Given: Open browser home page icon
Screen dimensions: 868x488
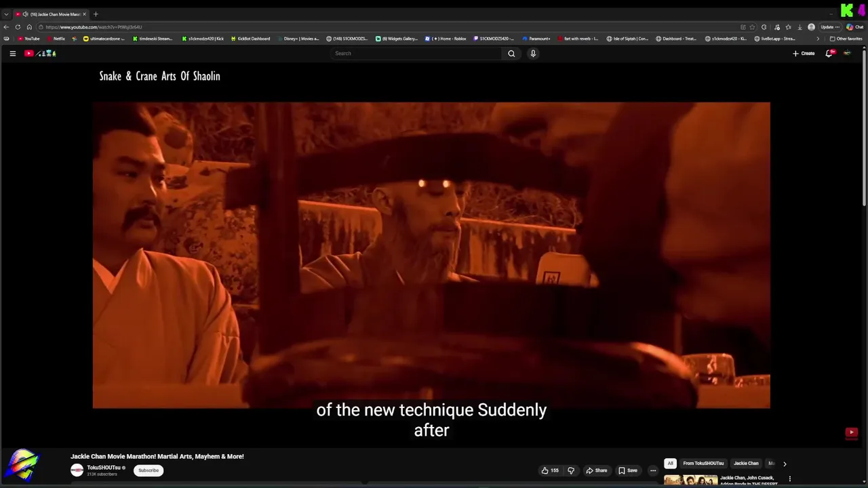Looking at the screenshot, I should [29, 27].
